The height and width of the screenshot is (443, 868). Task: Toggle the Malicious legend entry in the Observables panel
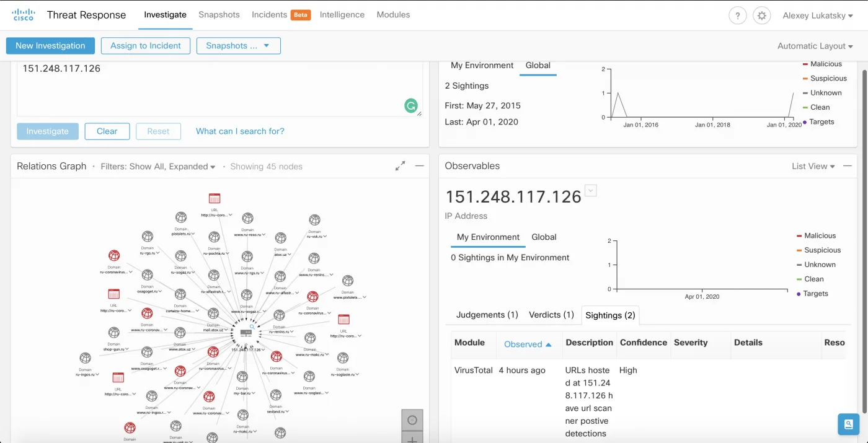(816, 236)
